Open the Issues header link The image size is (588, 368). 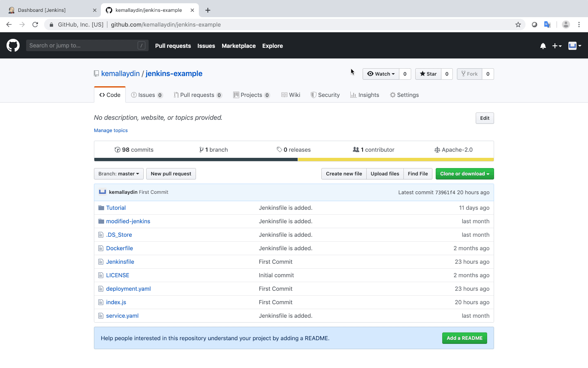[x=206, y=46]
